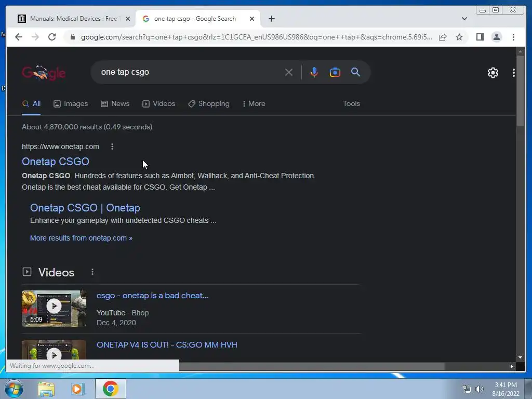
Task: Open Chrome's three-dot menu
Action: 513,37
